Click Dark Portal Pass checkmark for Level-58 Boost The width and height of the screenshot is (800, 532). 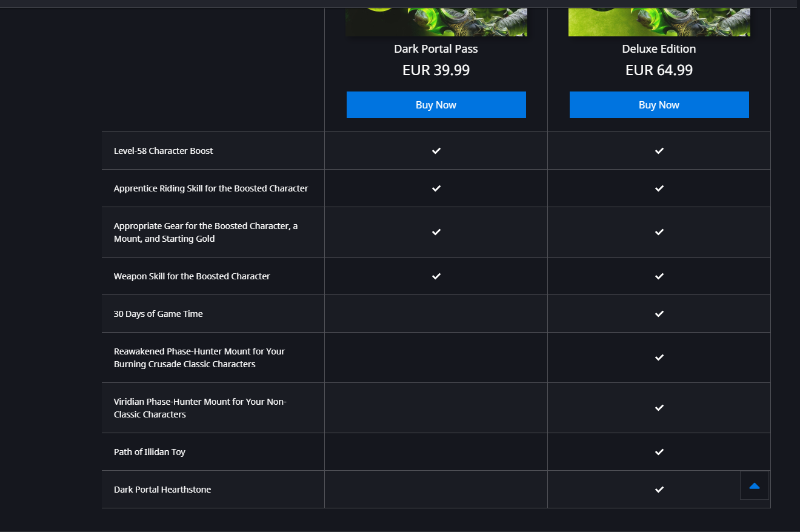pyautogui.click(x=436, y=151)
